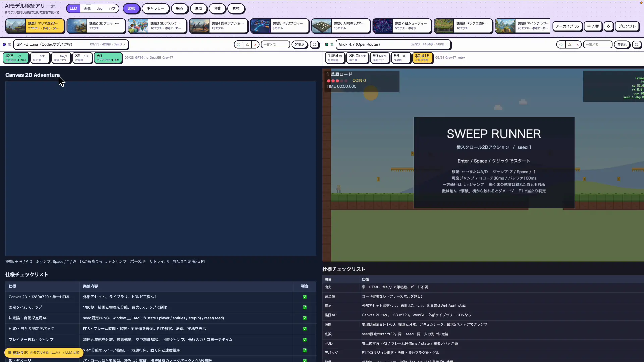Rate right model with the circle icon
Viewport: 644px width, 362px height.
pyautogui.click(x=561, y=44)
